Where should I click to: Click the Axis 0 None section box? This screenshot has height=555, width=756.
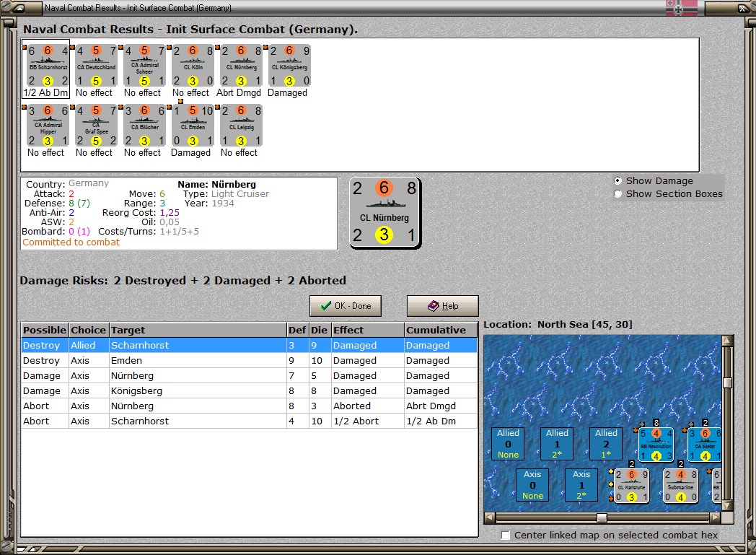tap(533, 484)
